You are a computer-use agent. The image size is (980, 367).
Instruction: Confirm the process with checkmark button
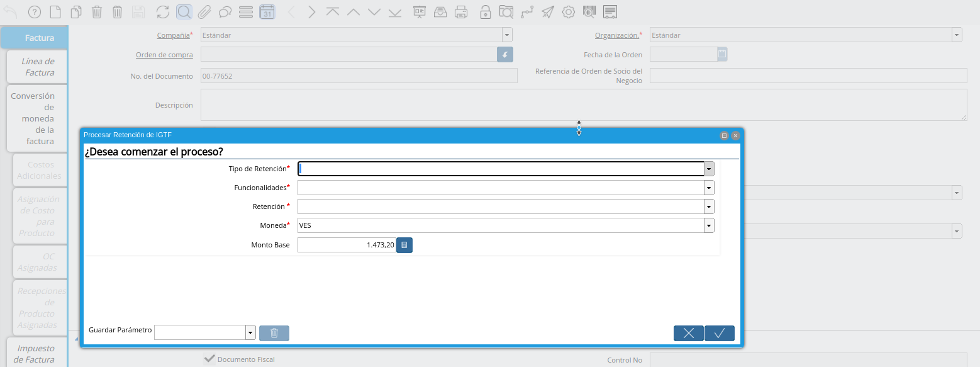pyautogui.click(x=720, y=333)
